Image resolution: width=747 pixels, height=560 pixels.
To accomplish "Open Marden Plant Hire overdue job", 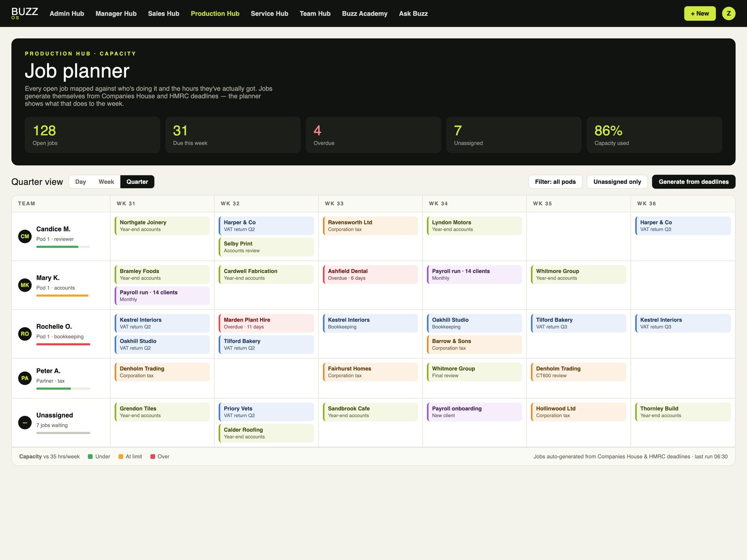I will pyautogui.click(x=267, y=323).
